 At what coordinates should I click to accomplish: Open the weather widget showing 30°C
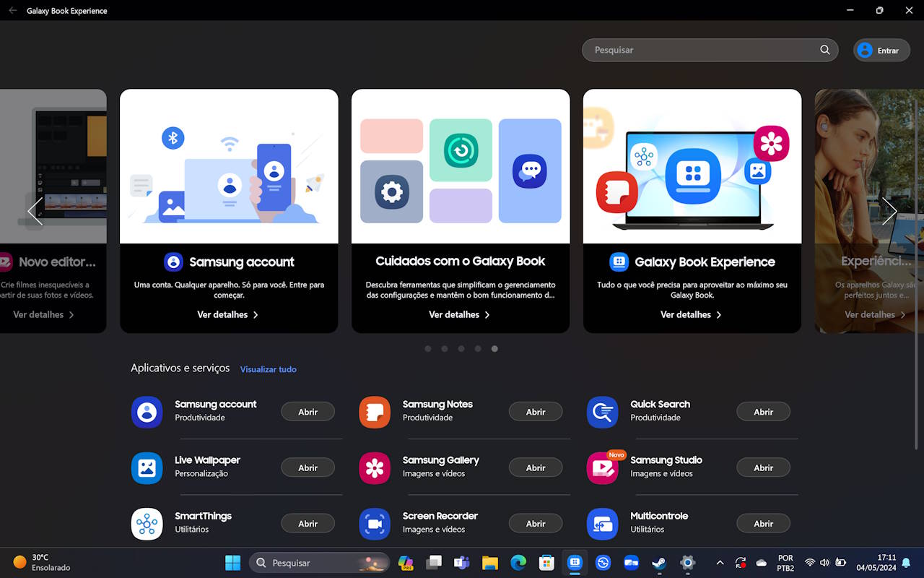click(x=42, y=563)
